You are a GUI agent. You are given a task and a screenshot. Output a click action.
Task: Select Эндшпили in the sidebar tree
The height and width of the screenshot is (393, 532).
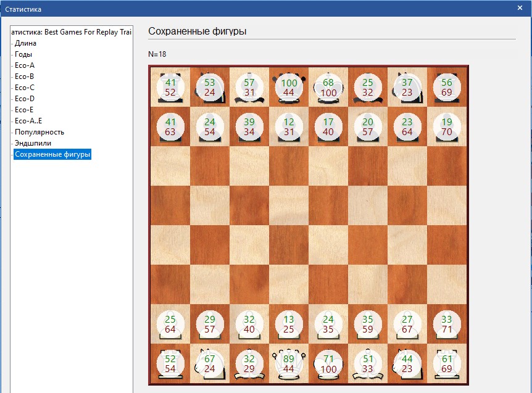click(x=33, y=143)
